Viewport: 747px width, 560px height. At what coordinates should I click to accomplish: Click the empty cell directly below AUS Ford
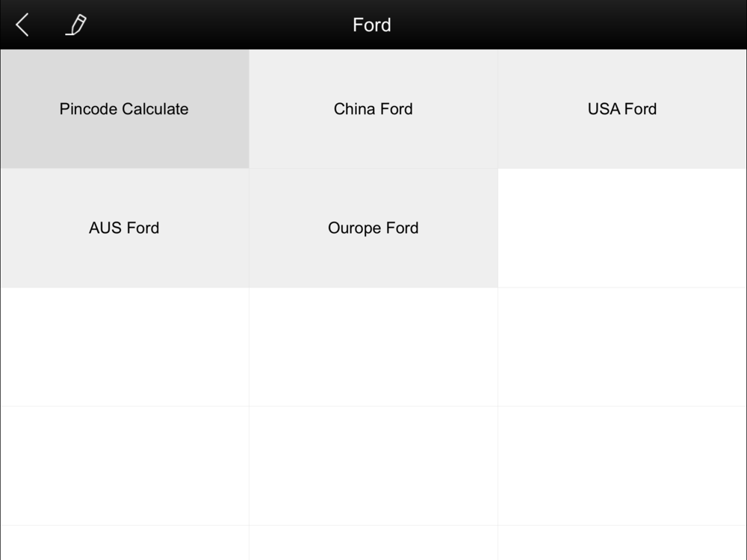(124, 347)
